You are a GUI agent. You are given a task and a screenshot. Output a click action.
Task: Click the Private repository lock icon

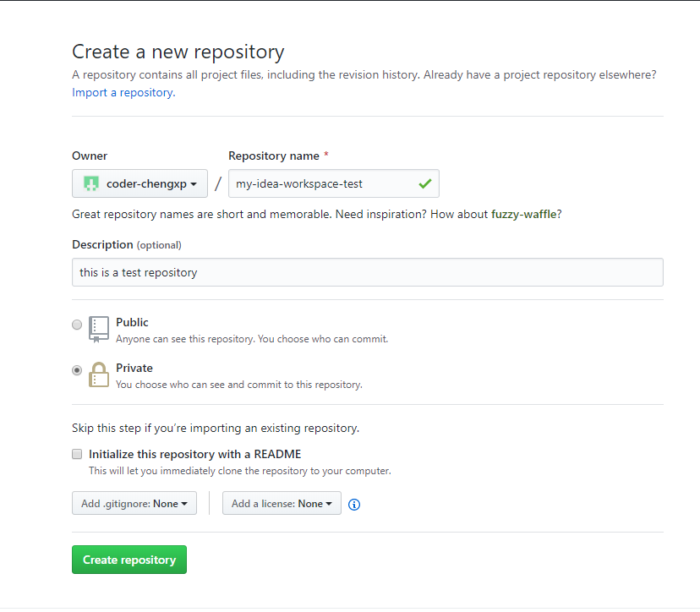pyautogui.click(x=99, y=374)
